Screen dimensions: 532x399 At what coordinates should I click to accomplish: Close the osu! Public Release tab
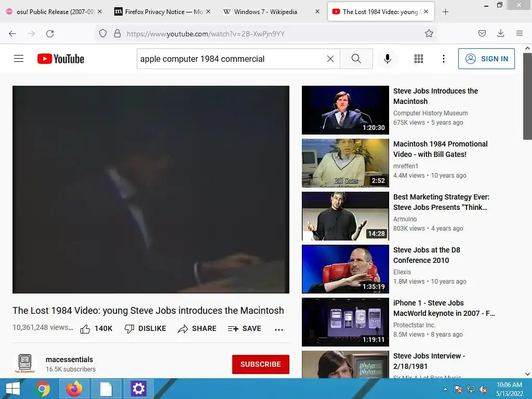(100, 11)
